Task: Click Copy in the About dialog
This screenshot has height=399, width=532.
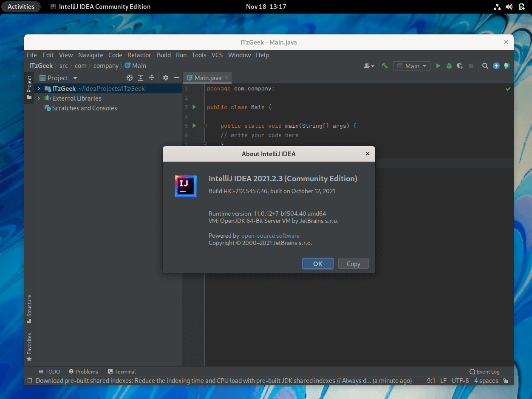Action: coord(354,264)
